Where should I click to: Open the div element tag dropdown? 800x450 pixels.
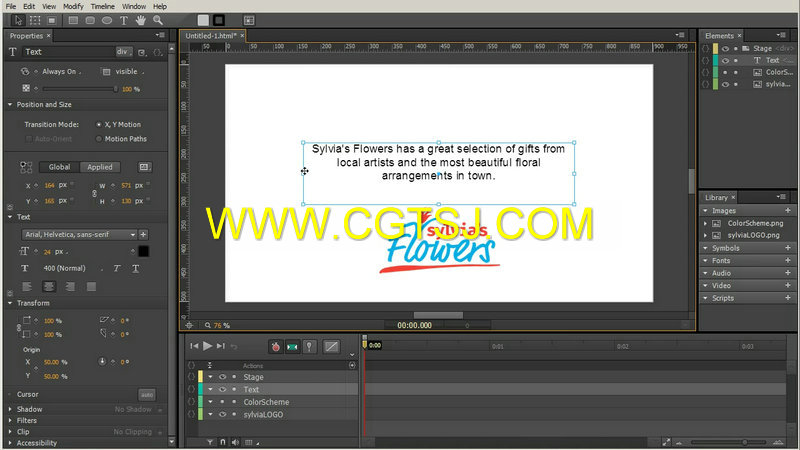click(x=124, y=52)
